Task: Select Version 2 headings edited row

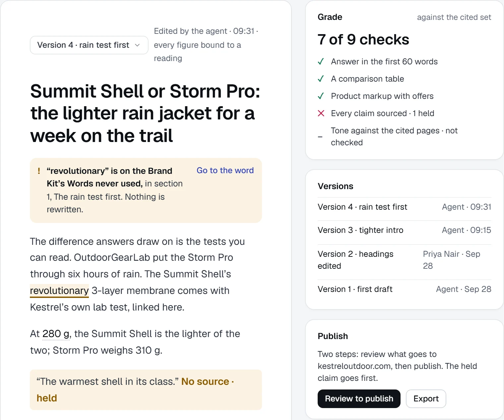Action: pos(404,260)
